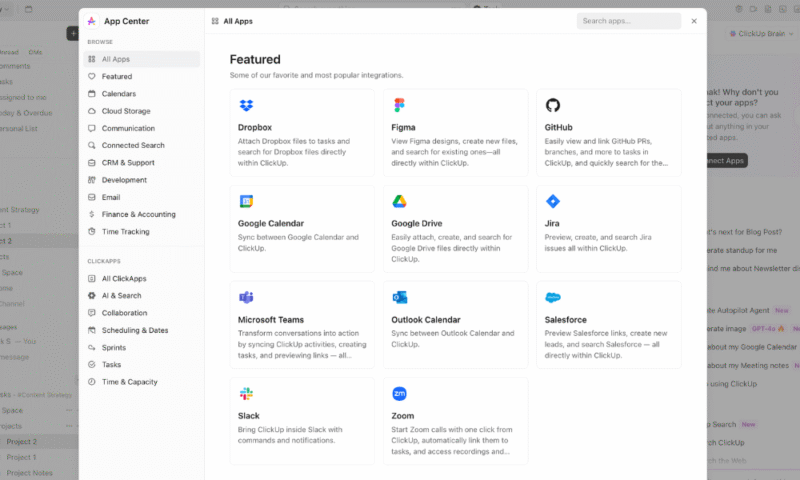Click the checkmark circle icon beside Tasks
This screenshot has height=480, width=800.
click(x=92, y=364)
